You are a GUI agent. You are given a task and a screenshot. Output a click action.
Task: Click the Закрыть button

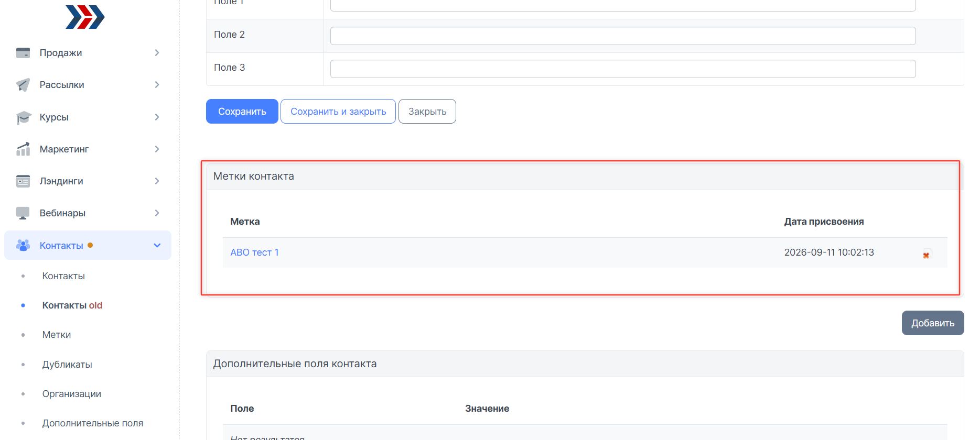(427, 112)
